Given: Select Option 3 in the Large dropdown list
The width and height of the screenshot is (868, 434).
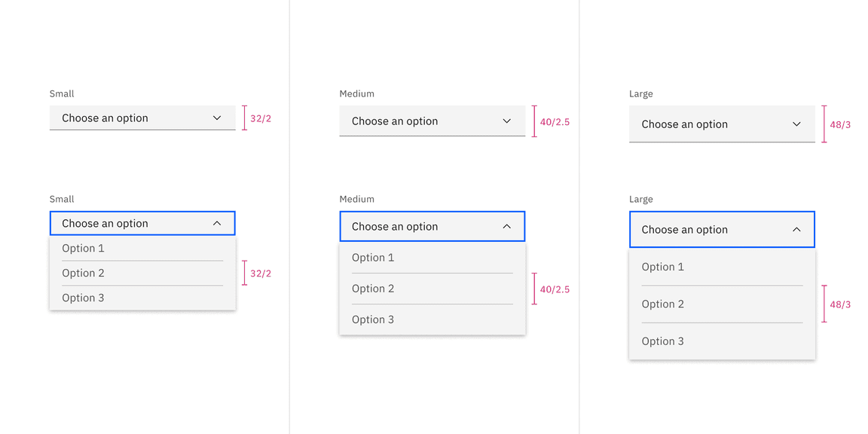Looking at the screenshot, I should [662, 341].
